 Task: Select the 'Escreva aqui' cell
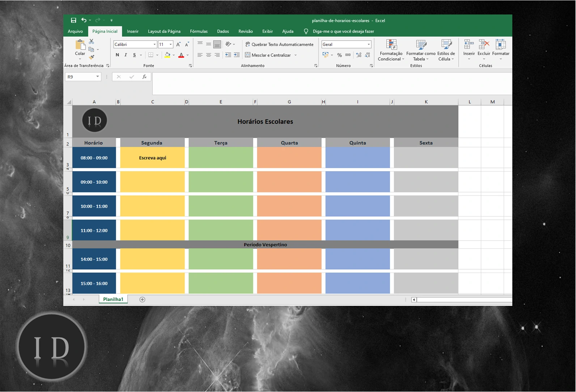click(x=152, y=158)
